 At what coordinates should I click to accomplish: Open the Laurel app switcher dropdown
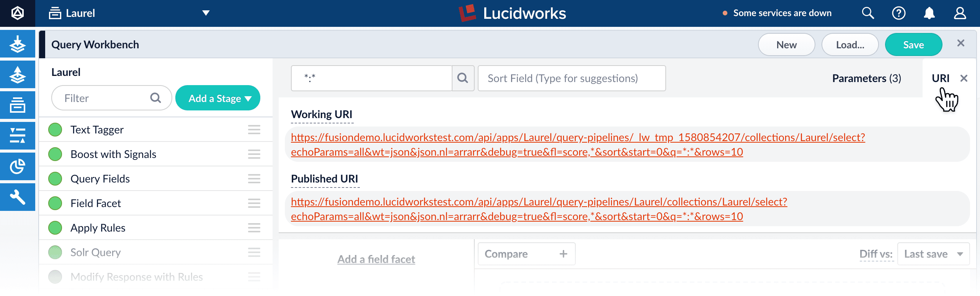pos(206,13)
